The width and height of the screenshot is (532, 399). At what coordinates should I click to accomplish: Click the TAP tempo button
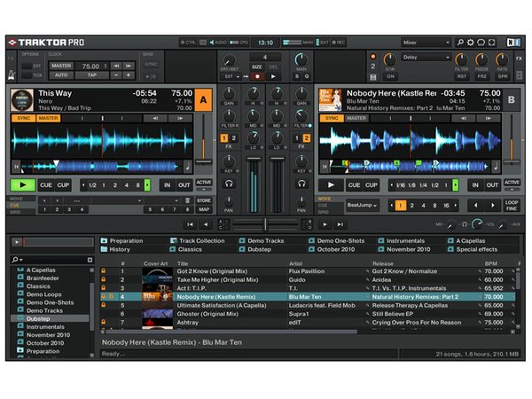[90, 74]
